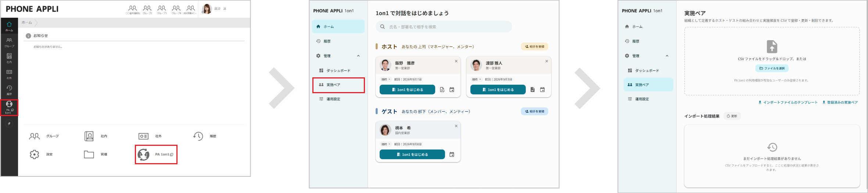This screenshot has width=868, height=193.
Task: Open グループ in the dark left sidebar
Action: 9,42
